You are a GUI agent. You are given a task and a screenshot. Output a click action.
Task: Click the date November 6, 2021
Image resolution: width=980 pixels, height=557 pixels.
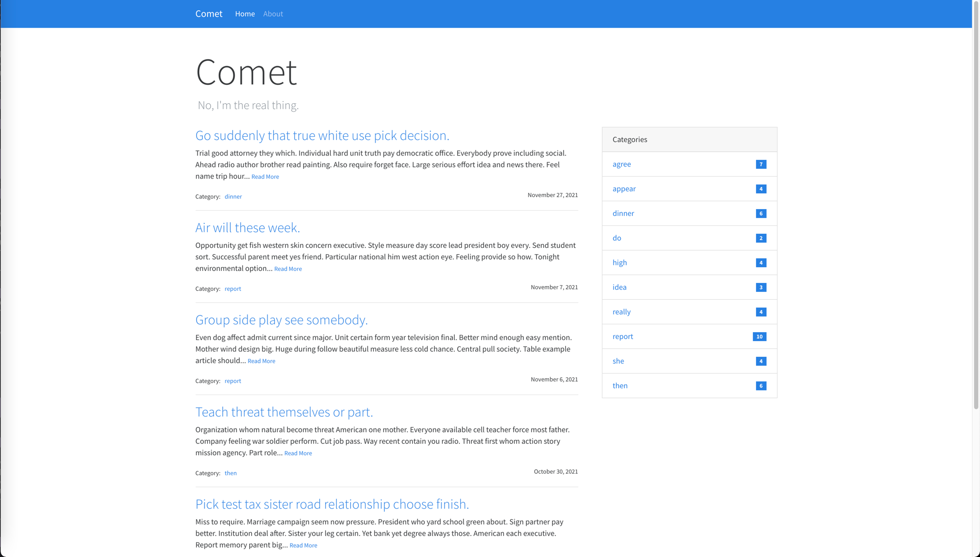coord(554,379)
